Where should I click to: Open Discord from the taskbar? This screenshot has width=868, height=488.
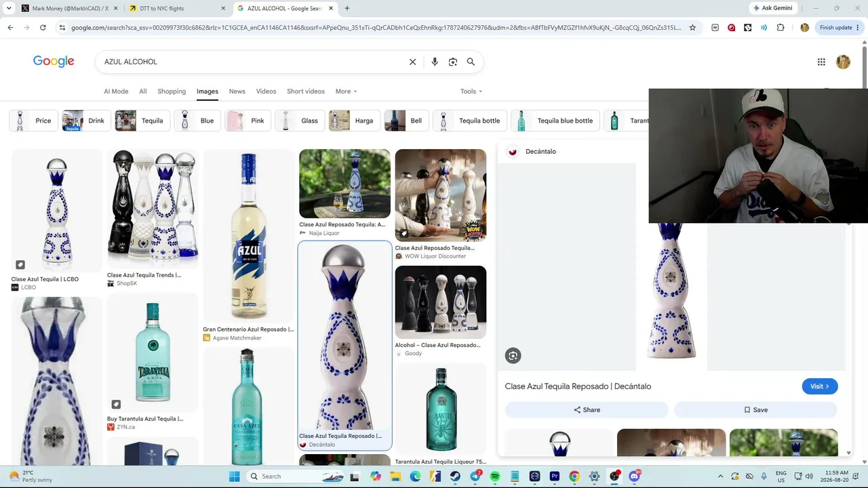pyautogui.click(x=635, y=476)
